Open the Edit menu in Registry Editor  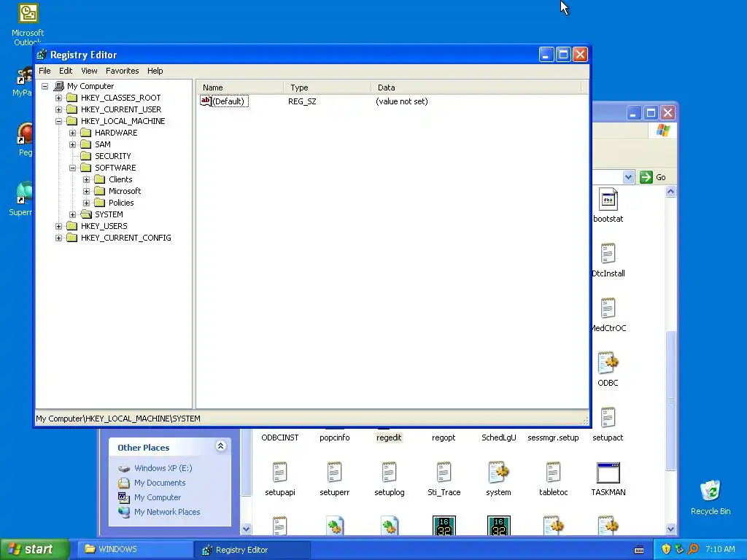65,71
